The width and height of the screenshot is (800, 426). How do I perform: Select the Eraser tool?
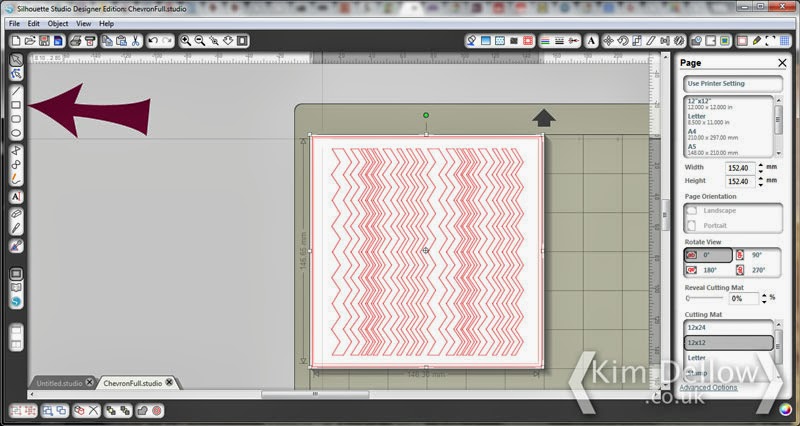[x=16, y=214]
